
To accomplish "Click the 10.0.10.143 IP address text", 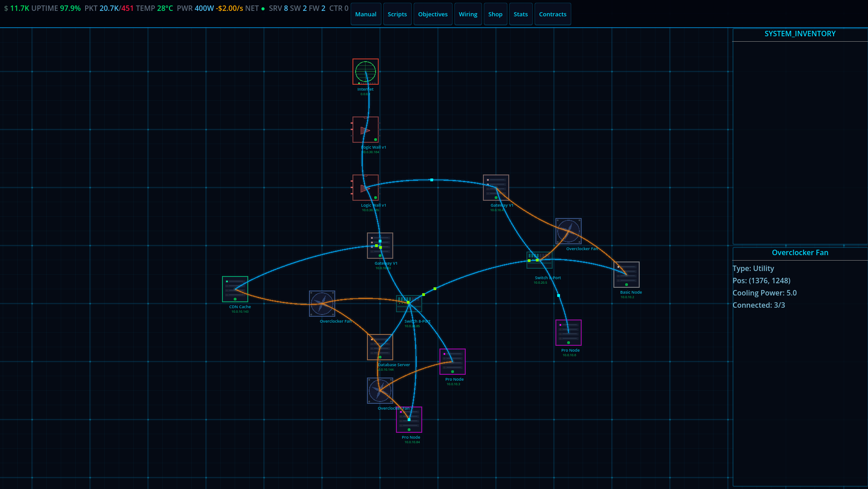I will tap(240, 312).
